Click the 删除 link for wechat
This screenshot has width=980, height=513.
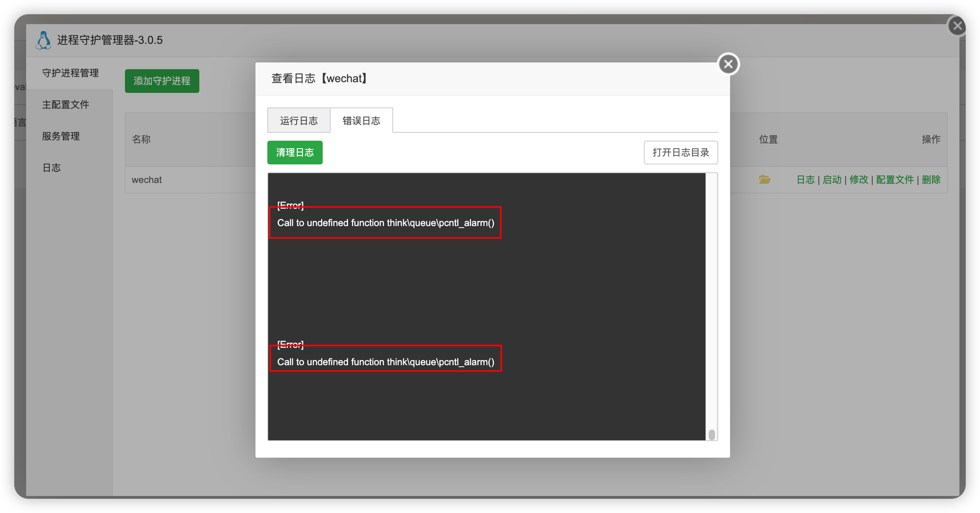931,180
